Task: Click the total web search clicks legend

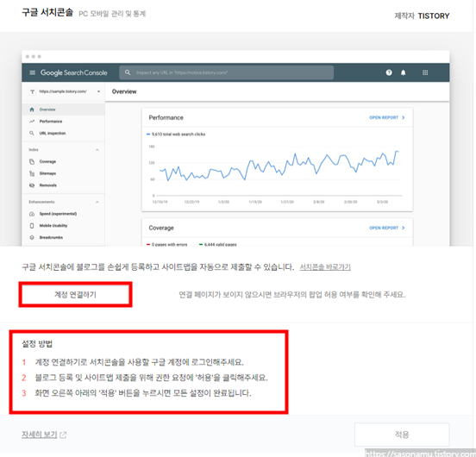Action: [176, 135]
